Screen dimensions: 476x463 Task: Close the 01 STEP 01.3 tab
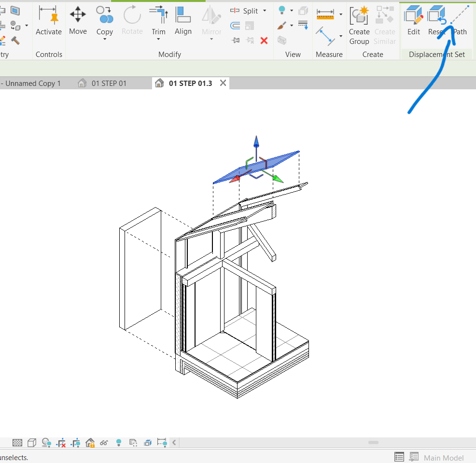click(223, 83)
